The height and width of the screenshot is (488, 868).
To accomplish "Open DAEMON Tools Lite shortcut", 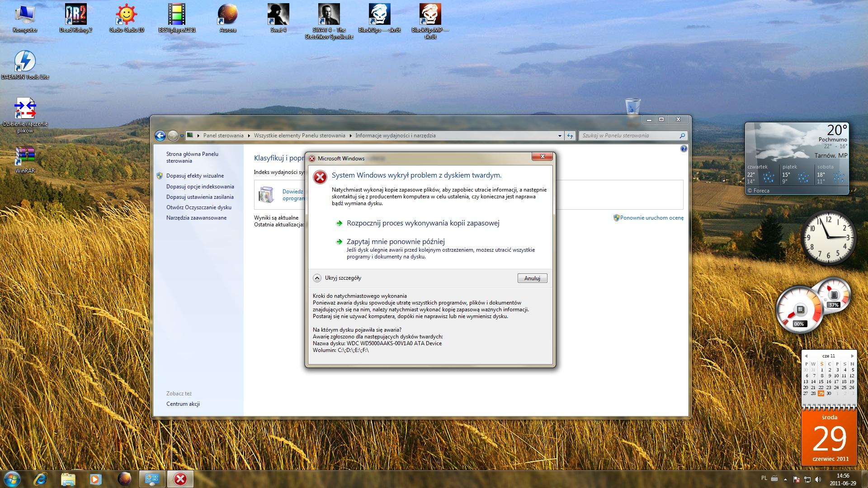I will 25,65.
